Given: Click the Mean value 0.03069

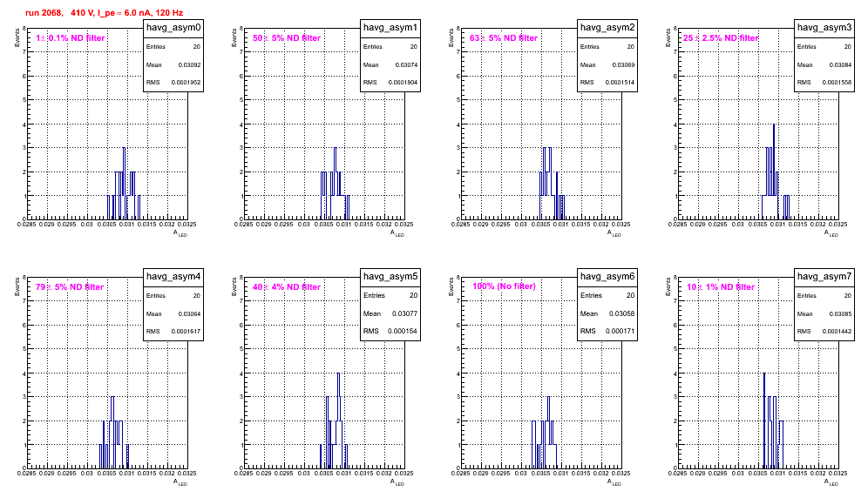Looking at the screenshot, I should [623, 64].
